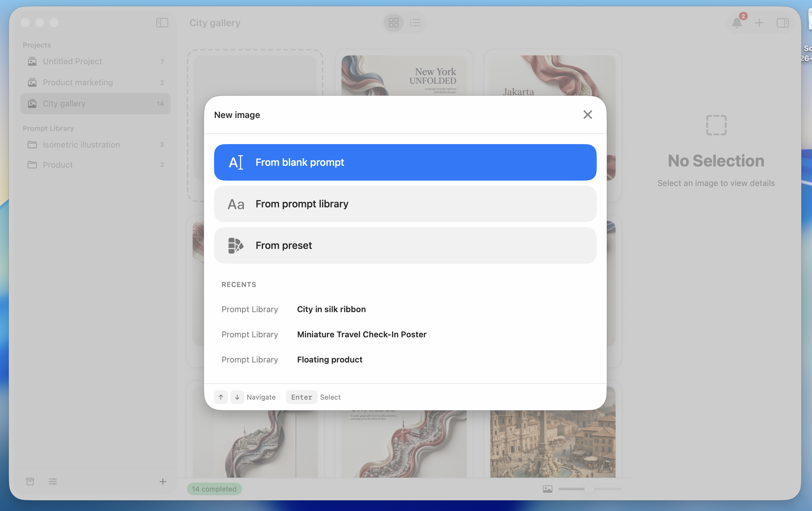Open the archive icon at sidebar bottom
This screenshot has width=812, height=511.
[30, 481]
